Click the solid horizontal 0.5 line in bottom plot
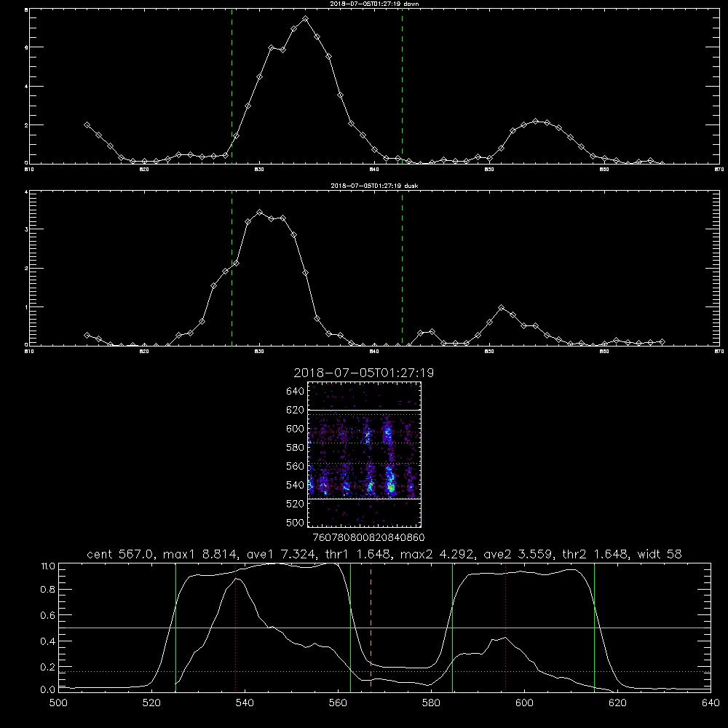728x728 pixels. pos(384,628)
